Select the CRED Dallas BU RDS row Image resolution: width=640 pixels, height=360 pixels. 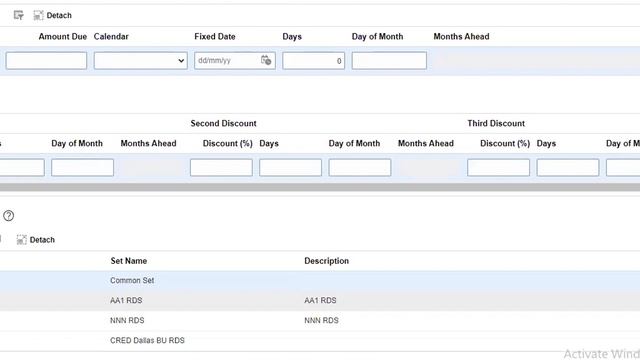(x=320, y=340)
